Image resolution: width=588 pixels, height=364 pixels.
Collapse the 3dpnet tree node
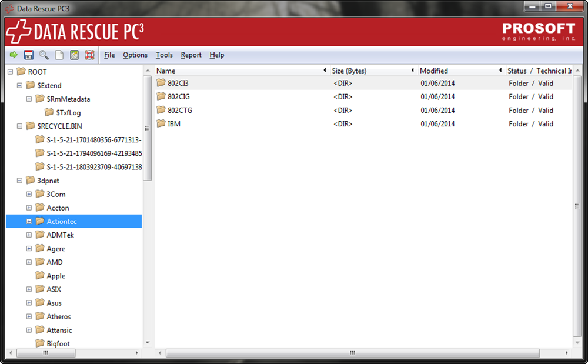(19, 181)
